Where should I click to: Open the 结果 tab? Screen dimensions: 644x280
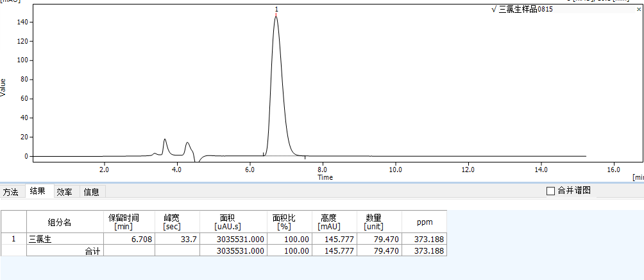pyautogui.click(x=38, y=191)
